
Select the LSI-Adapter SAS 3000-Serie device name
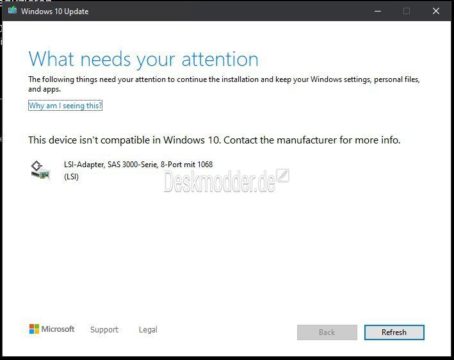[x=138, y=164]
